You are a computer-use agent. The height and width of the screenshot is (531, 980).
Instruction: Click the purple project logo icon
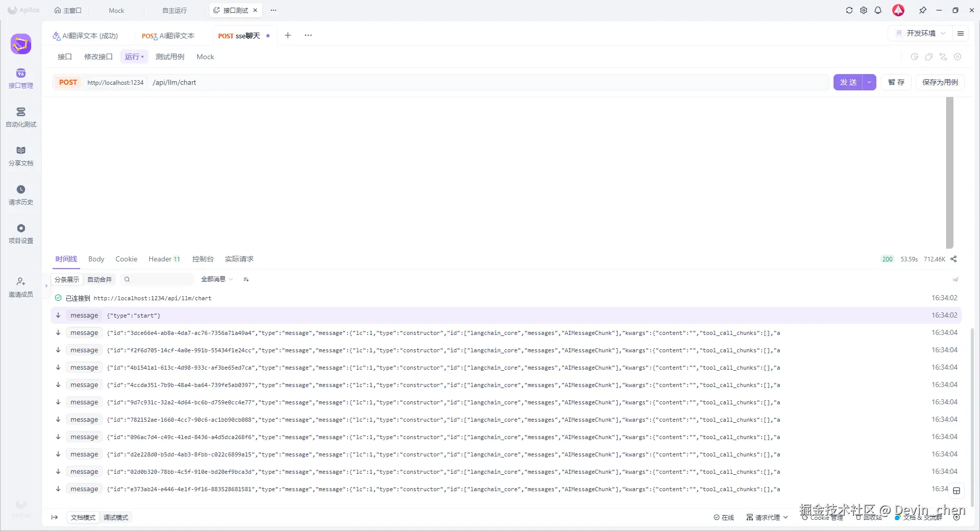pyautogui.click(x=21, y=44)
